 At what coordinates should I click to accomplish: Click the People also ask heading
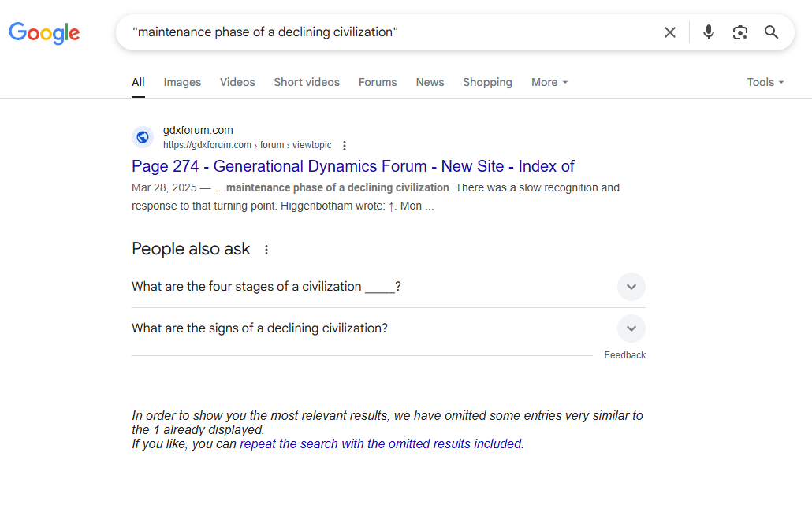coord(191,249)
